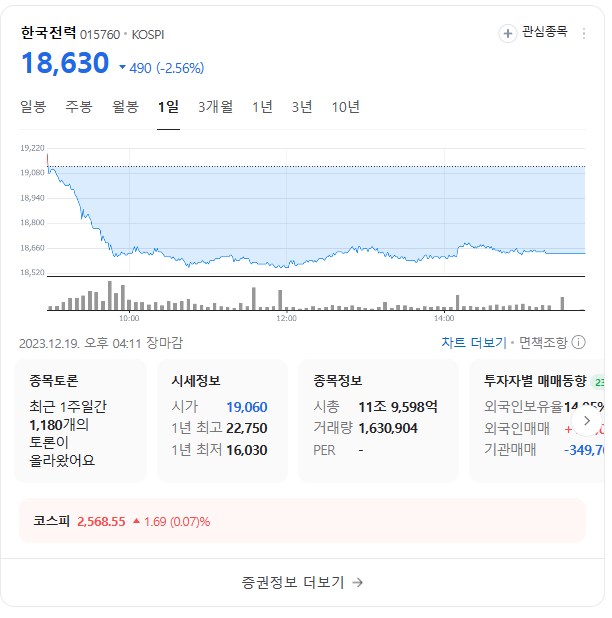Open the 종목토론 discussion card

(80, 421)
